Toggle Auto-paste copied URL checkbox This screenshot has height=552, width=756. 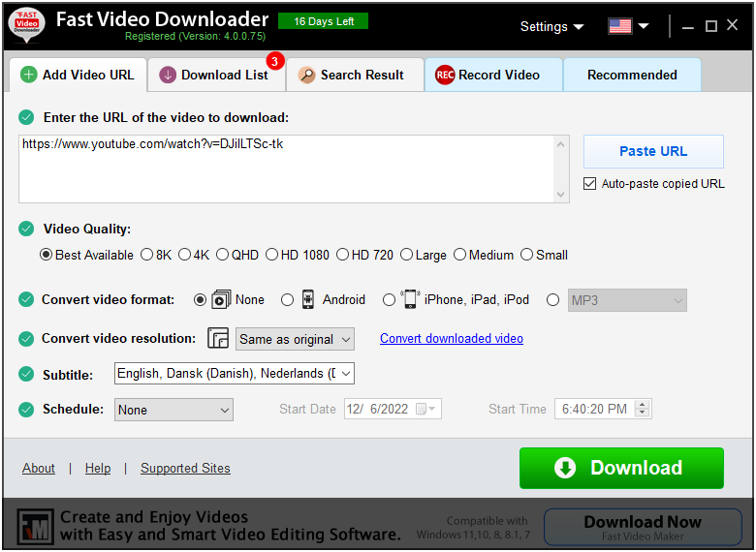589,184
